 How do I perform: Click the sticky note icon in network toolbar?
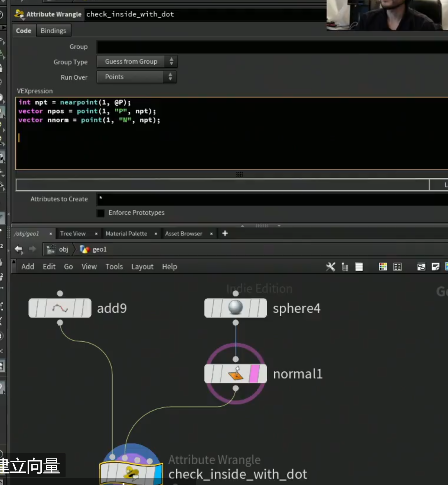(x=435, y=267)
